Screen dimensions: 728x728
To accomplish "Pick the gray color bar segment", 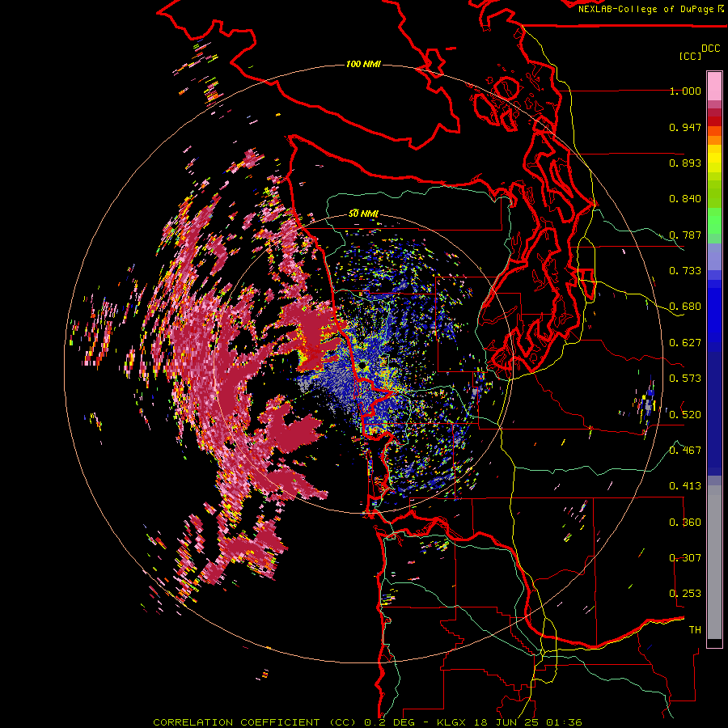I will [714, 562].
